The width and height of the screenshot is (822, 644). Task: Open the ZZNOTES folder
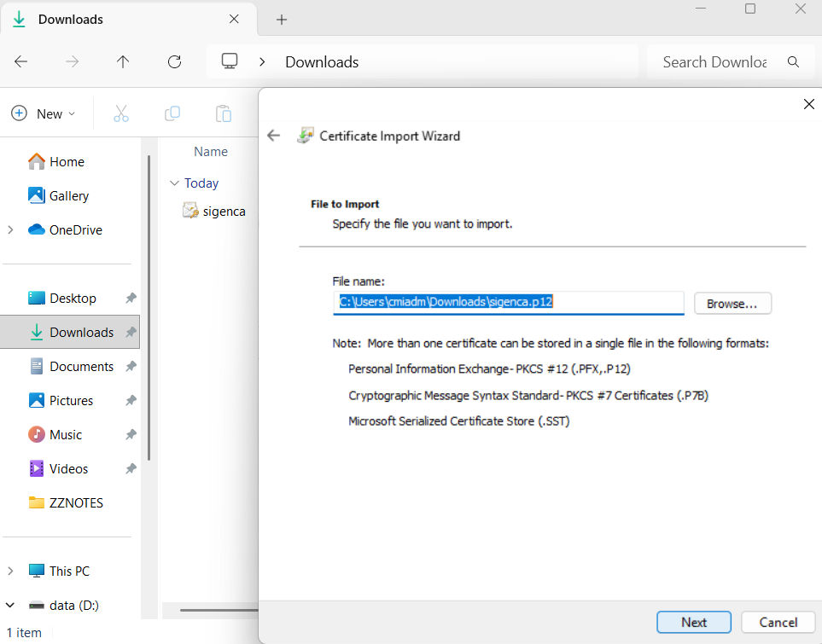pos(76,502)
